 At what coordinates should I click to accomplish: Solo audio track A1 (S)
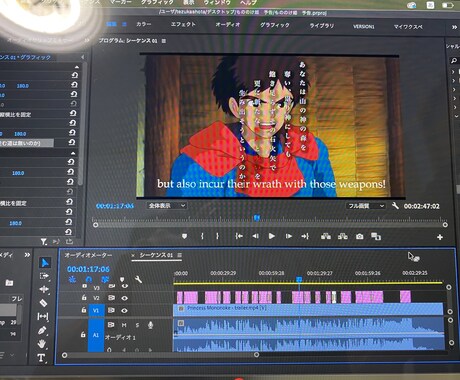click(137, 325)
